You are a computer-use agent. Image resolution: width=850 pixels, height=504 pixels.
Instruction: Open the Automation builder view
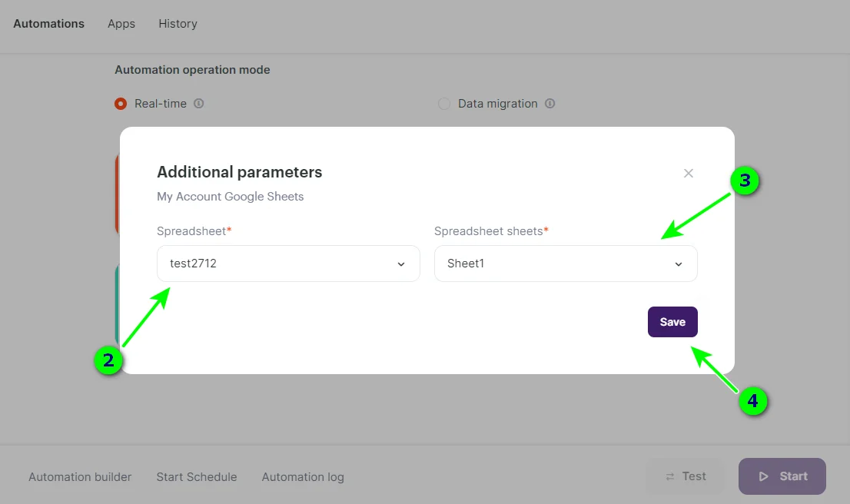point(80,477)
